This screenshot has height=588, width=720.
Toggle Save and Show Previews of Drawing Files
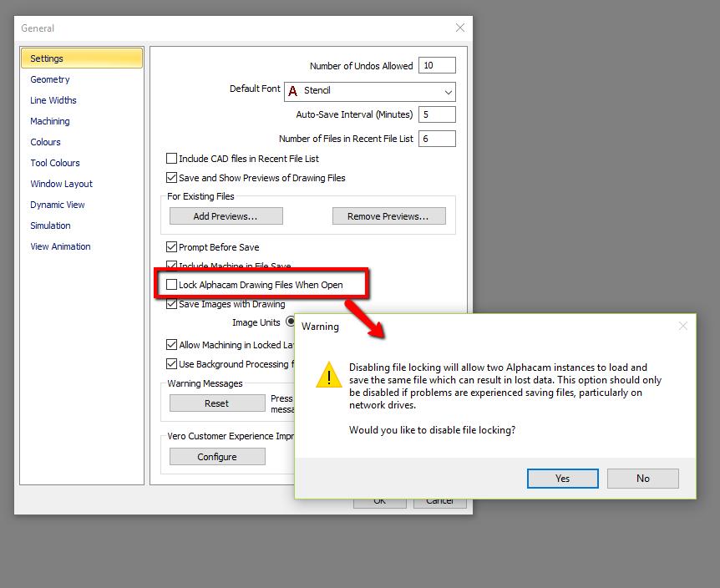point(171,177)
